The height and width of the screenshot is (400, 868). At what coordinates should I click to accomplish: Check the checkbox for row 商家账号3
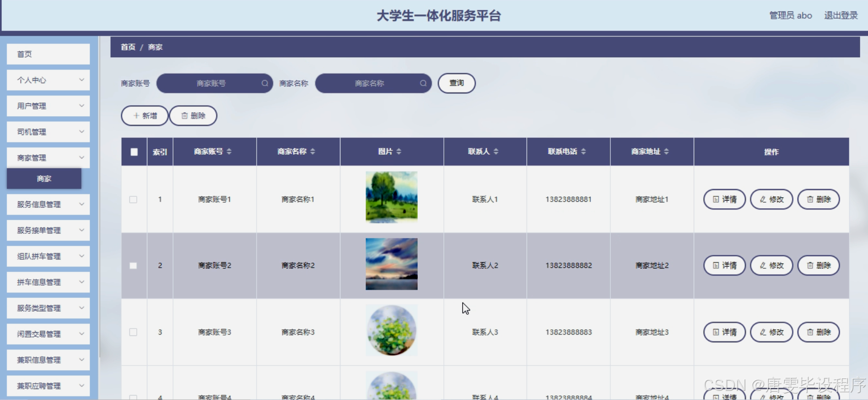133,332
